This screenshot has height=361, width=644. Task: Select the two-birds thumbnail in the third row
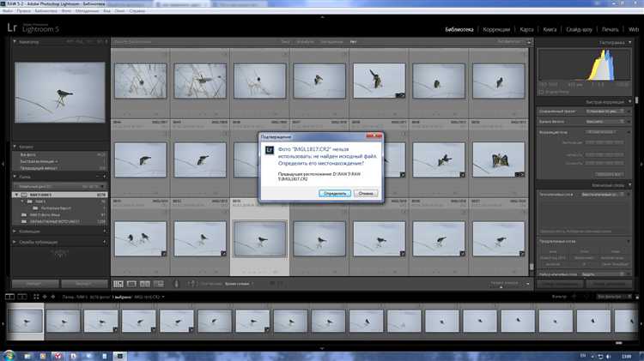pyautogui.click(x=141, y=239)
